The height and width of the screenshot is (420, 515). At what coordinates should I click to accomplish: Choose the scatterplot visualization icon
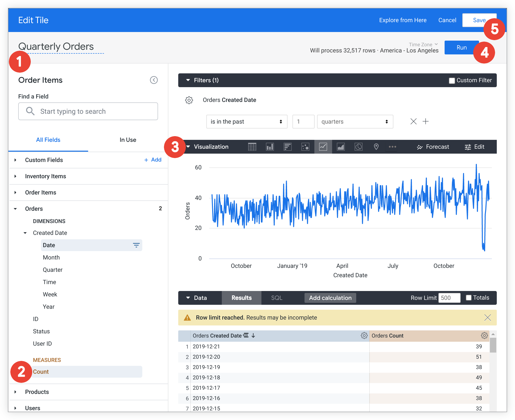[x=305, y=147]
